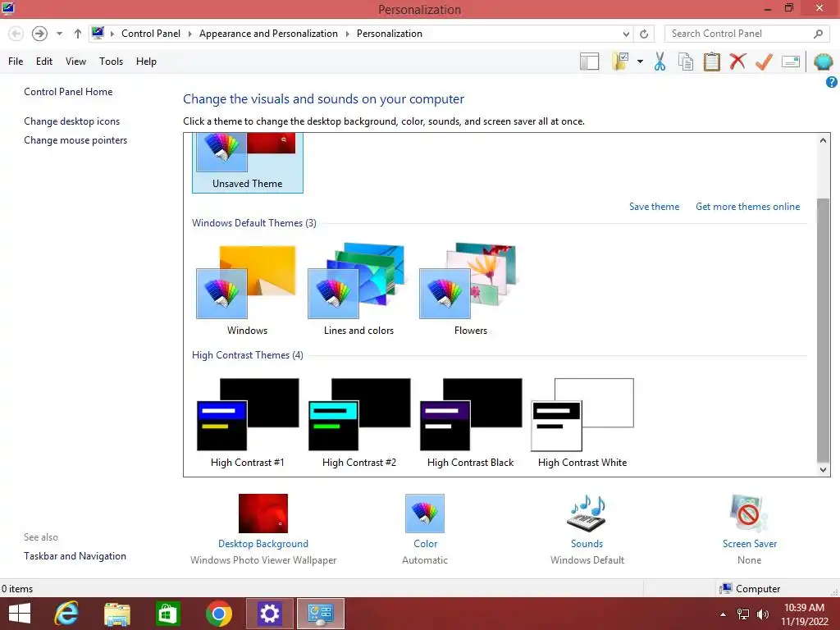The height and width of the screenshot is (630, 840).
Task: Apply the High Contrast #1 theme
Action: click(248, 422)
